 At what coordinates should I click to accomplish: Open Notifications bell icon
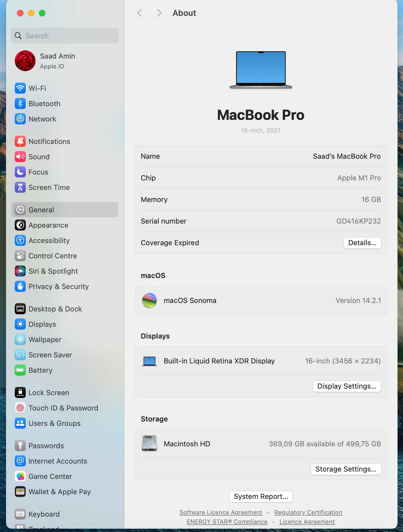[20, 141]
